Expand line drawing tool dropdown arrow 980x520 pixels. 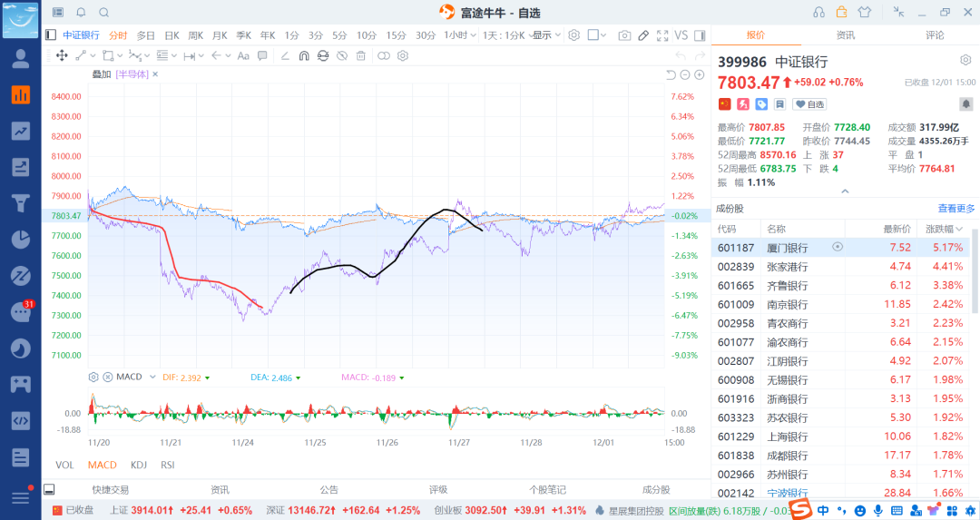(x=94, y=55)
